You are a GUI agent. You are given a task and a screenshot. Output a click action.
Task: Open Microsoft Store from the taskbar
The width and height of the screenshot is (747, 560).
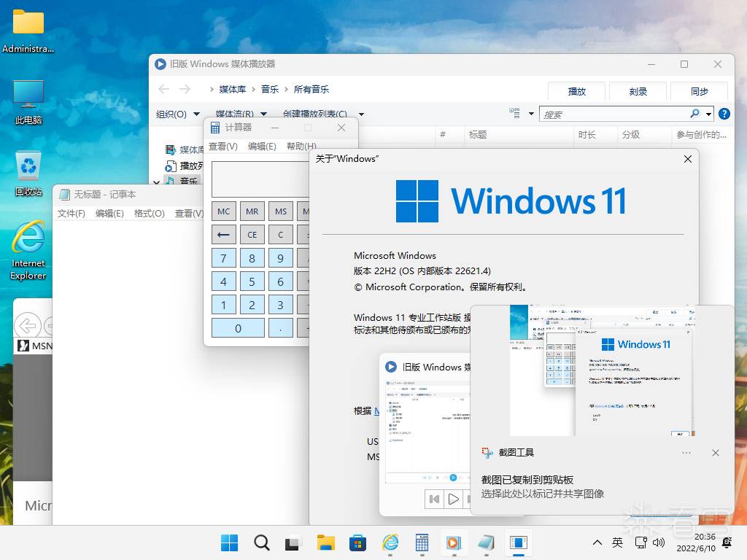[357, 542]
